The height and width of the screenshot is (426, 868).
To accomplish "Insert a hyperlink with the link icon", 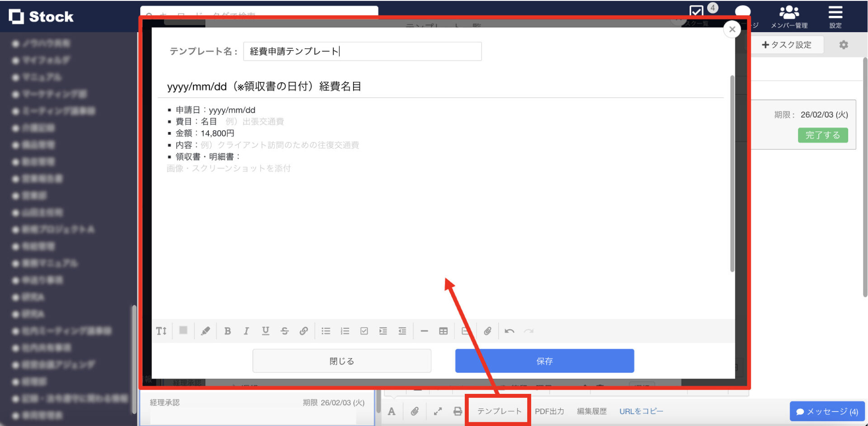I will tap(304, 331).
